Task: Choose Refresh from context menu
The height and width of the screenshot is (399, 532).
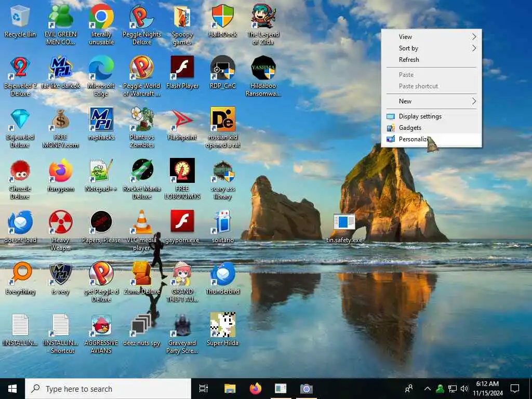Action: (431, 60)
